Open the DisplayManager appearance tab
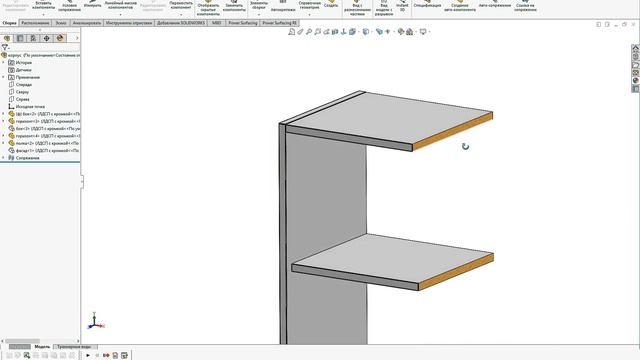 60,38
